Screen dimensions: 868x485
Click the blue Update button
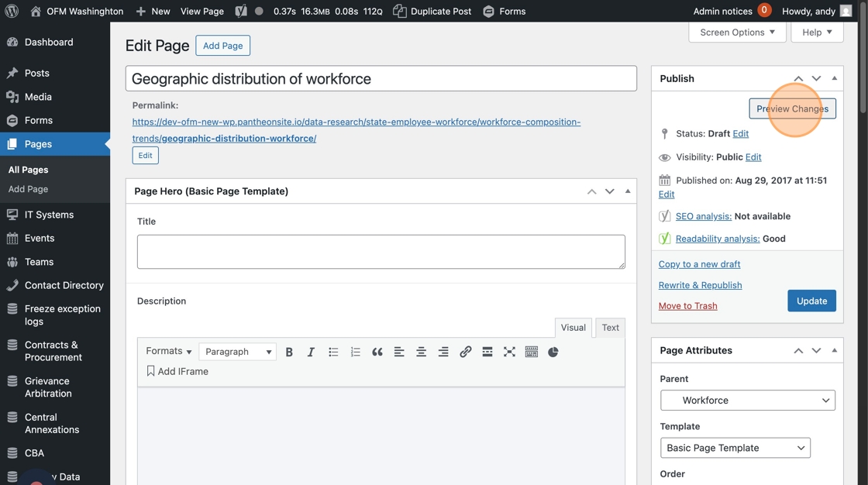point(811,301)
